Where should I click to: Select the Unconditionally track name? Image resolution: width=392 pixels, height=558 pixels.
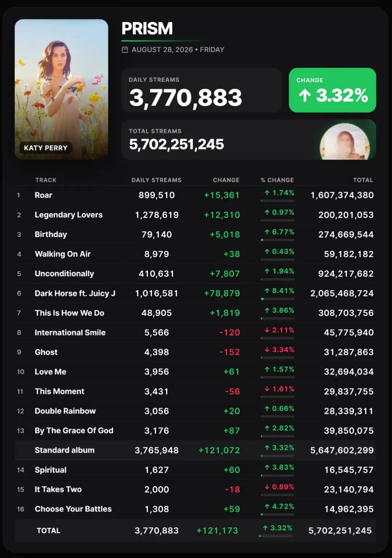click(x=64, y=274)
